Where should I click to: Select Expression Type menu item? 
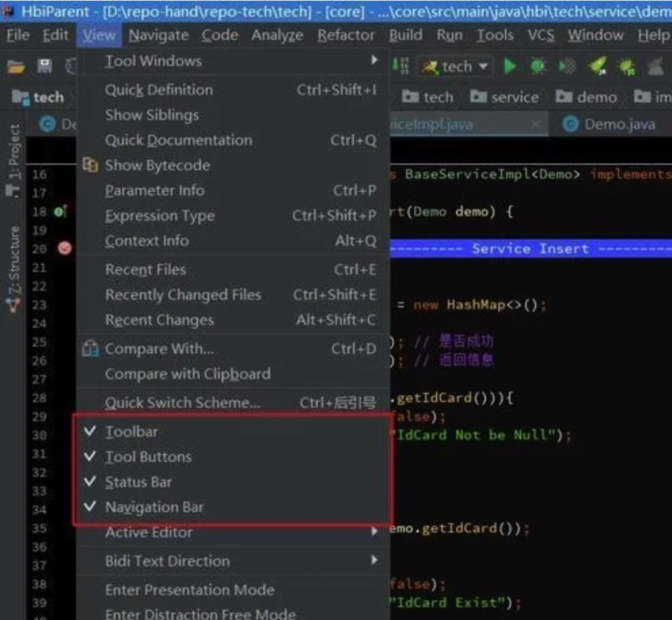[233, 216]
